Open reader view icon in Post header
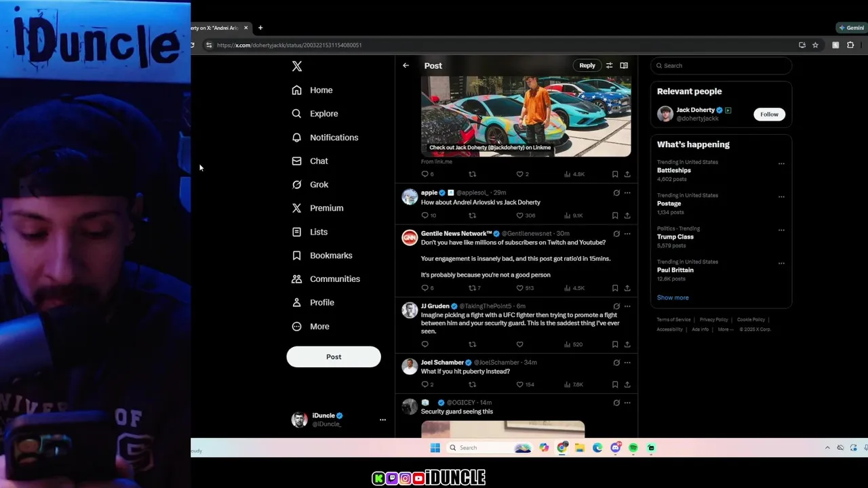Image resolution: width=868 pixels, height=488 pixels. click(624, 66)
